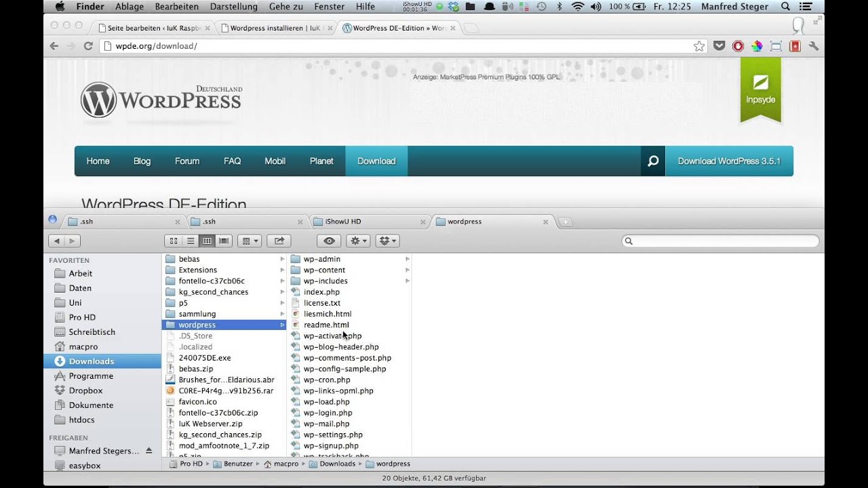
Task: Open the Gehe zu menu
Action: (x=285, y=7)
